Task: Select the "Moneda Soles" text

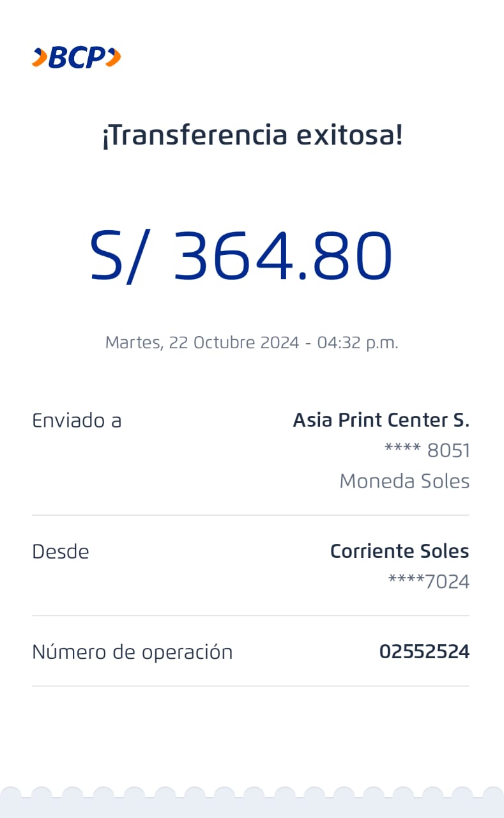Action: pyautogui.click(x=404, y=481)
